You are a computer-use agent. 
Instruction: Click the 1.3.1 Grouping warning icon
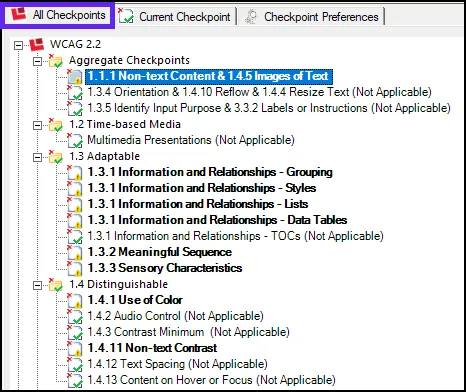click(75, 172)
